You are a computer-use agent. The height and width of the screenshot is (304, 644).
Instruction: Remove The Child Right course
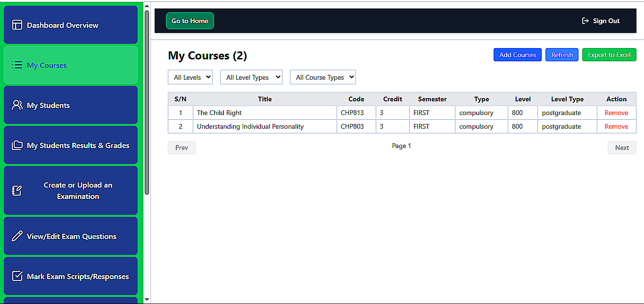617,113
